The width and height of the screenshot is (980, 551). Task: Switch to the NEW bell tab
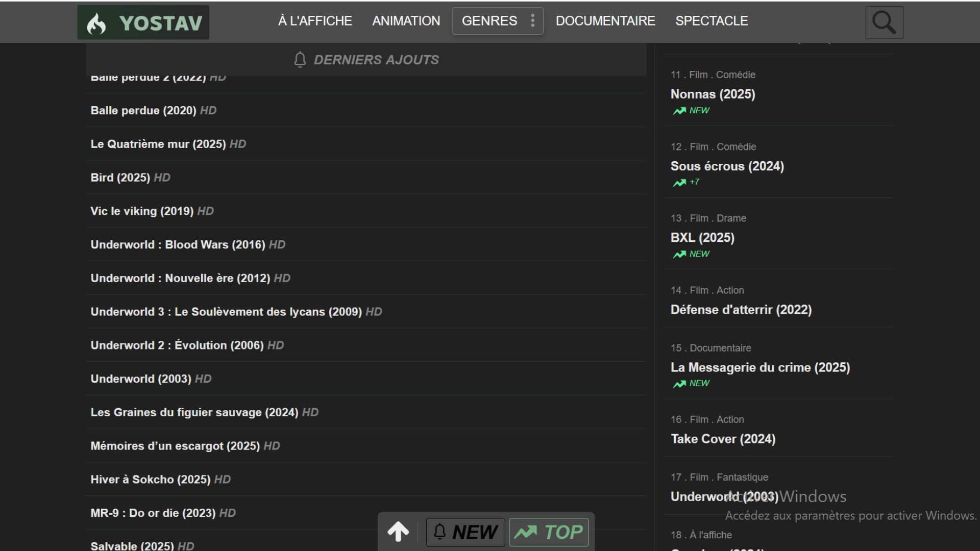point(465,532)
